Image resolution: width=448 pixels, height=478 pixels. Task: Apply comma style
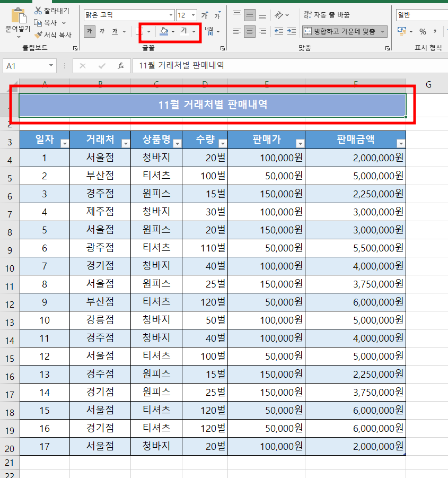435,31
